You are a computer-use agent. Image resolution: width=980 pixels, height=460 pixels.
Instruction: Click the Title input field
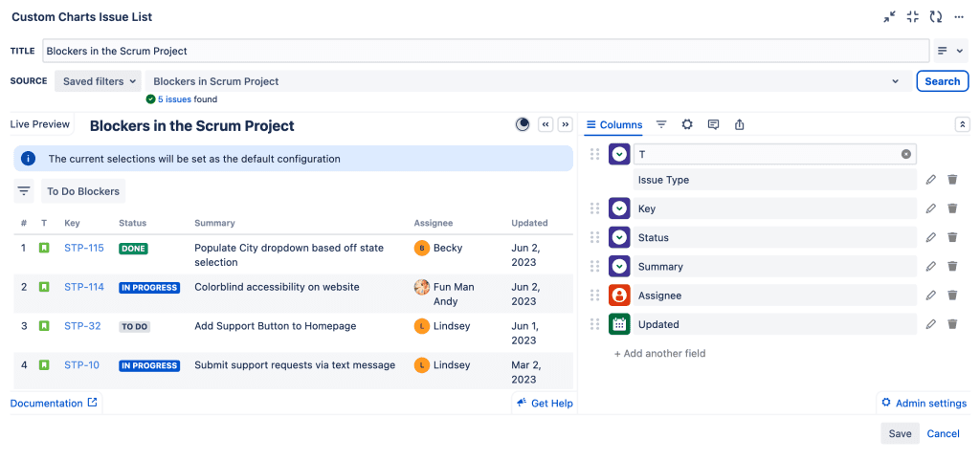486,51
